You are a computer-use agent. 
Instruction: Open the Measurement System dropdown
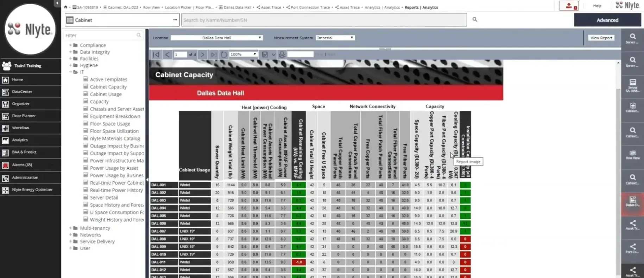click(x=335, y=38)
